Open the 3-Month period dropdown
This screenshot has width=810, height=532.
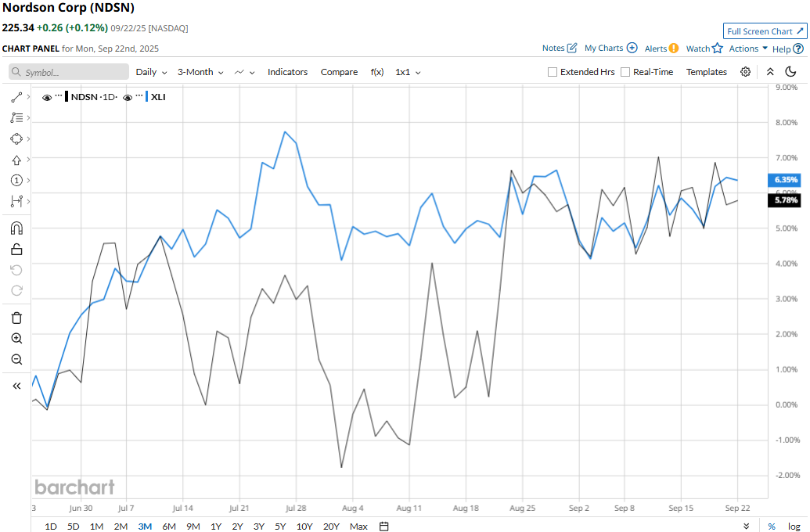pyautogui.click(x=200, y=72)
